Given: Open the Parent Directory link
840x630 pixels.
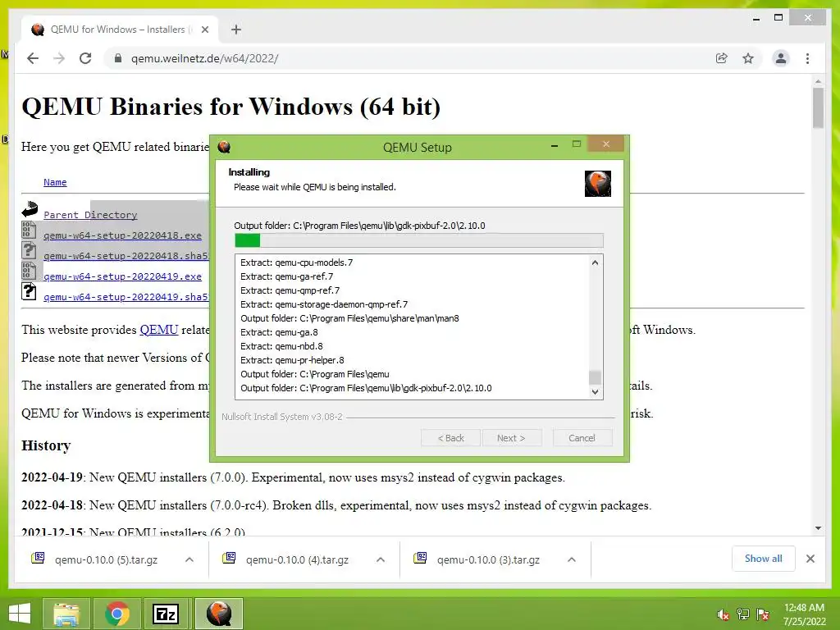Looking at the screenshot, I should [90, 215].
